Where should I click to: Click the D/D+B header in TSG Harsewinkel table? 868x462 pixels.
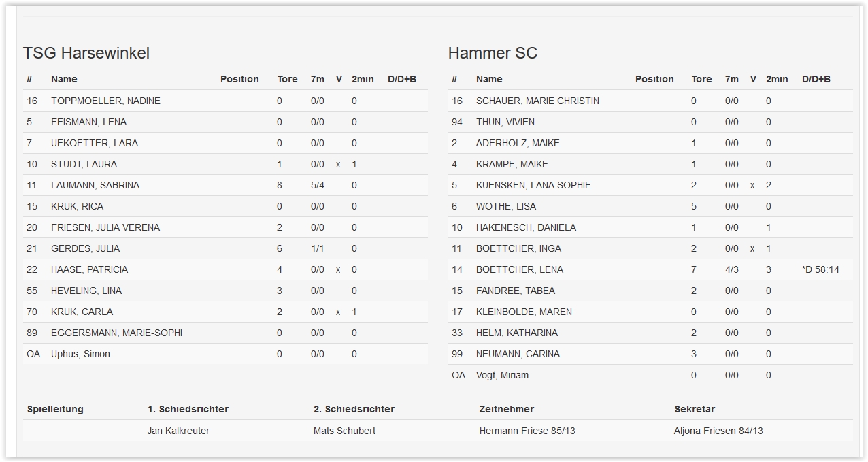pos(402,79)
